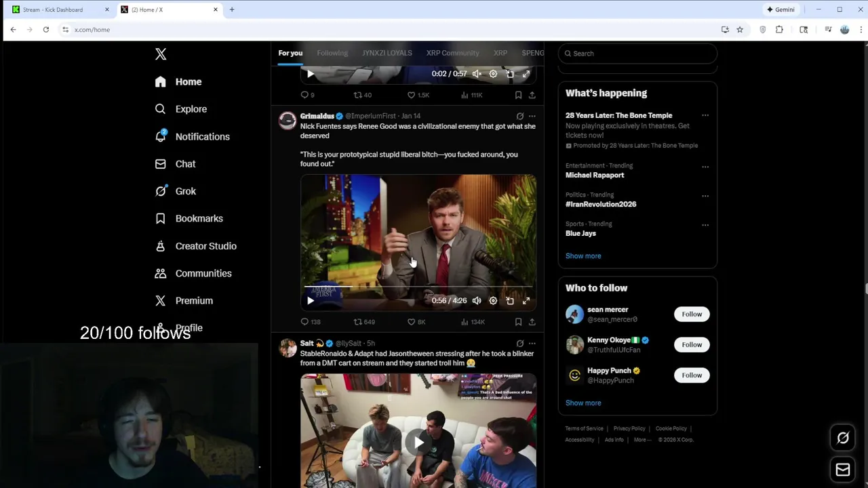Switch to the Following tab
The image size is (868, 488).
click(x=332, y=53)
